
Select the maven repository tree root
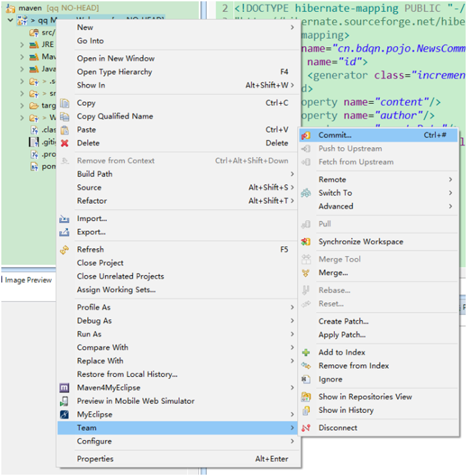[x=53, y=8]
